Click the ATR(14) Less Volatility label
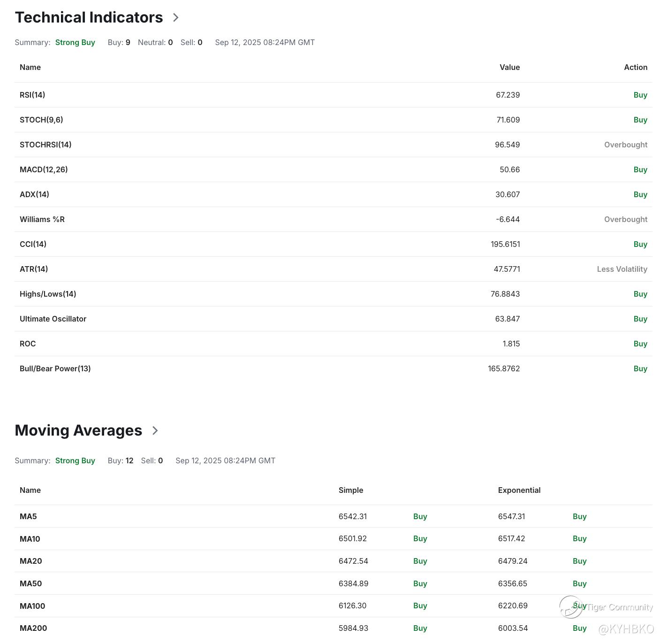 coord(622,269)
